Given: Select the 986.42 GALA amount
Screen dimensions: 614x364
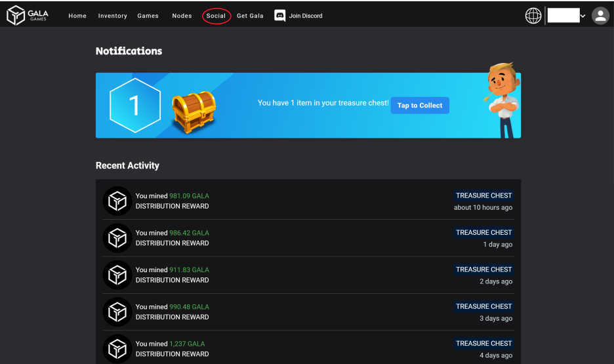Looking at the screenshot, I should [189, 233].
